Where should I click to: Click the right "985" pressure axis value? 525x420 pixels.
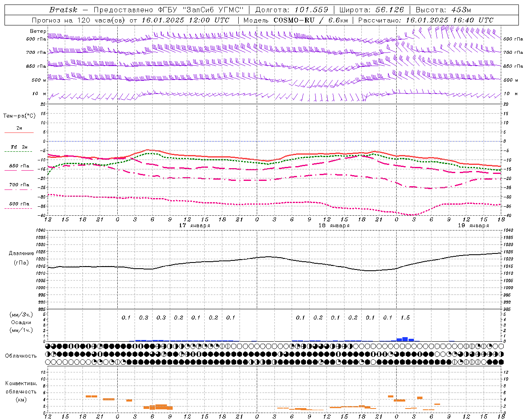click(507, 309)
